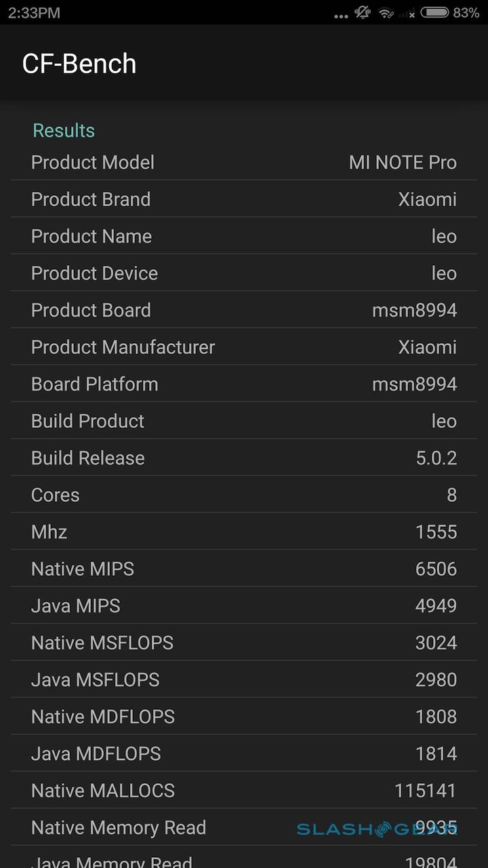Select the Product Model row
488x868 pixels.
244,163
